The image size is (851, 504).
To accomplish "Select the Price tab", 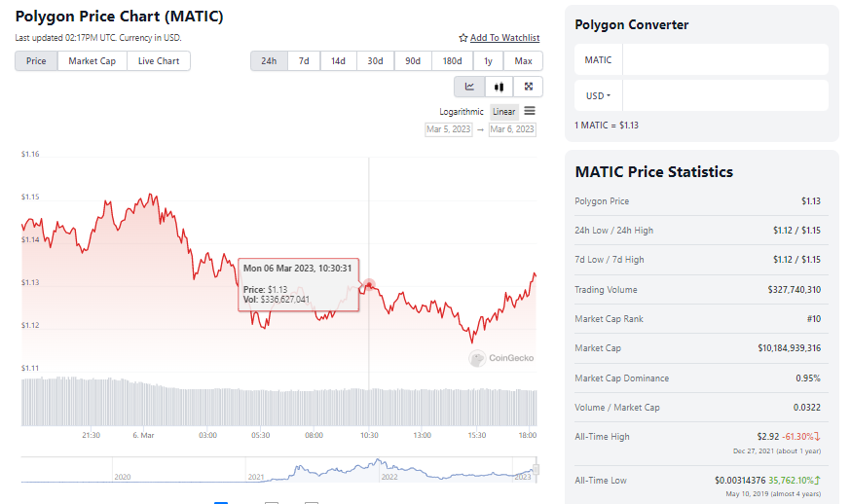I will (36, 60).
